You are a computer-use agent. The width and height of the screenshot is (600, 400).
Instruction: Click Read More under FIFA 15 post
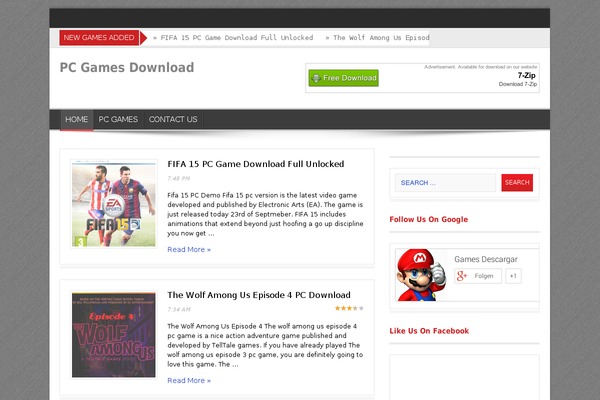coord(189,250)
